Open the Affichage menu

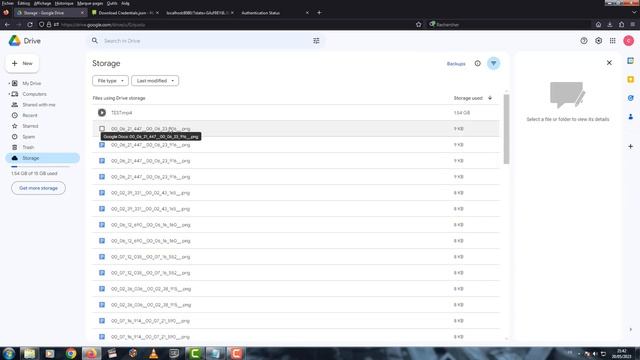click(42, 3)
